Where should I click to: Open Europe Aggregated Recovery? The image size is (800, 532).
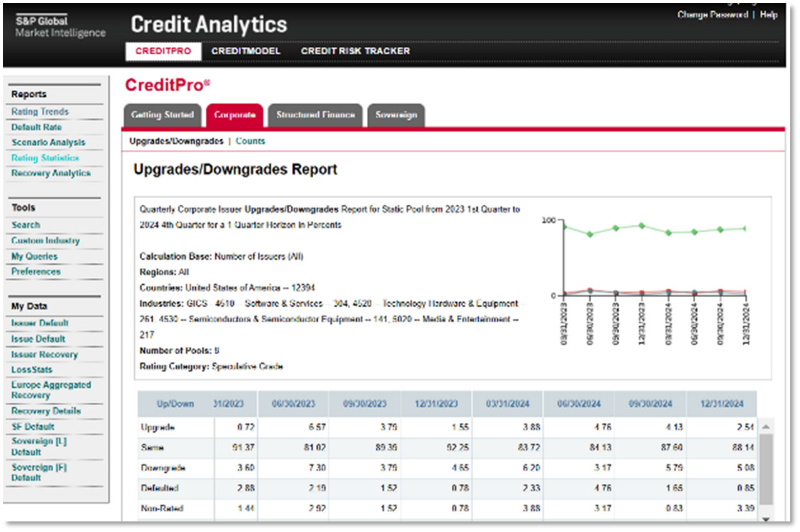(51, 390)
